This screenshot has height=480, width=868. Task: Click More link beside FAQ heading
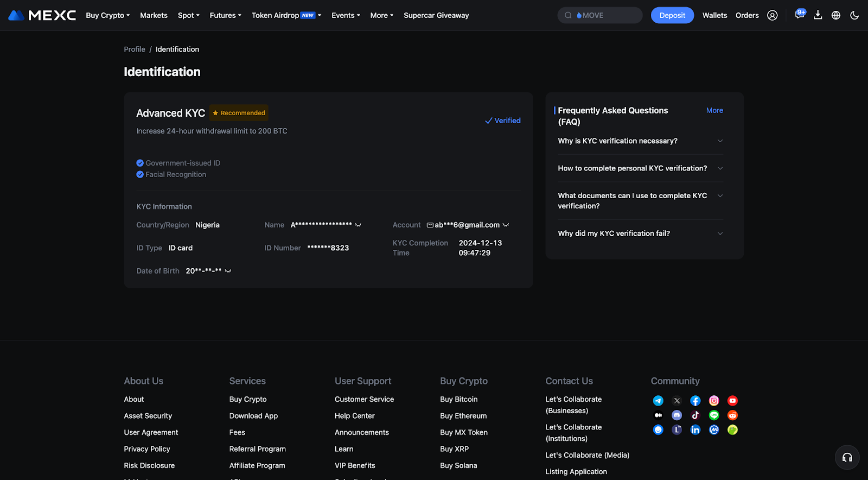(714, 110)
